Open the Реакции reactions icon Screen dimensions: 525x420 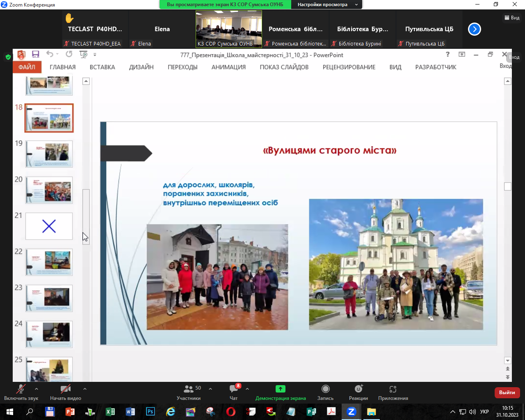tap(358, 389)
